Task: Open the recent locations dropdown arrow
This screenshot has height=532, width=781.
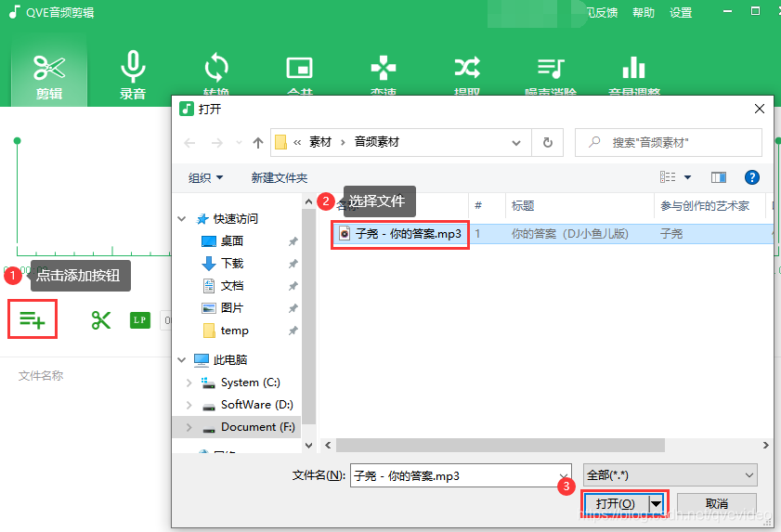Action: [x=239, y=143]
